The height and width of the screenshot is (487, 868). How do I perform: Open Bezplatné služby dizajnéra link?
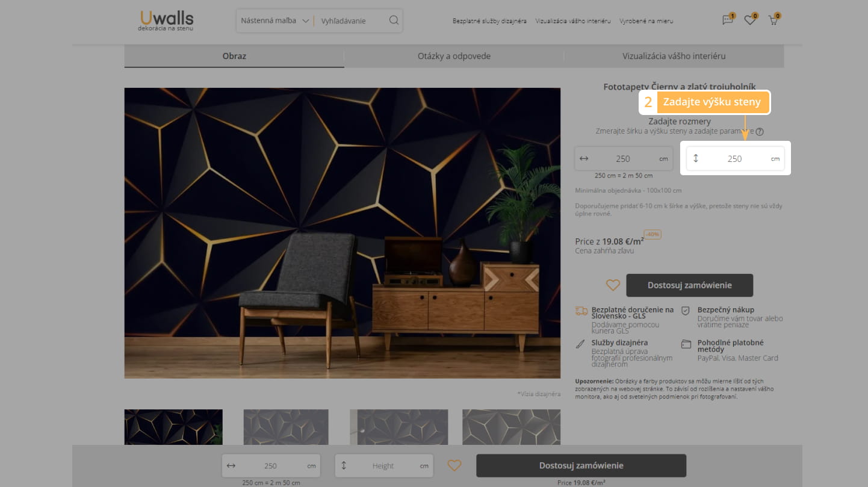489,21
